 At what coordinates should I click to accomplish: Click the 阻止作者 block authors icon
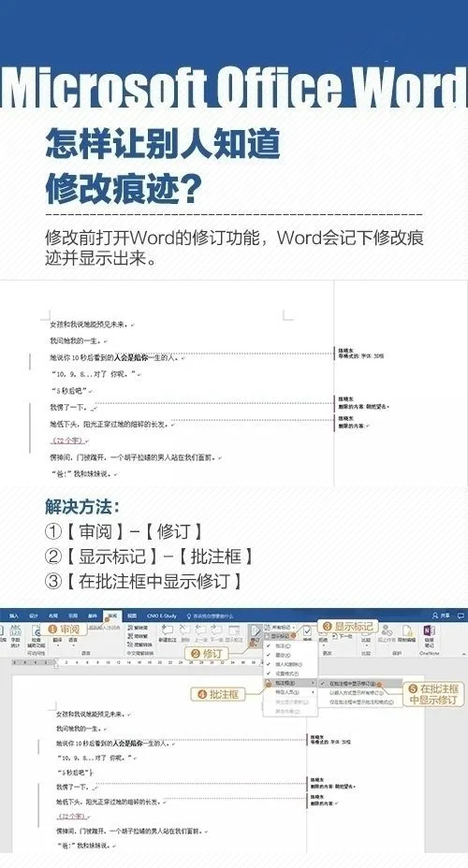[x=386, y=635]
